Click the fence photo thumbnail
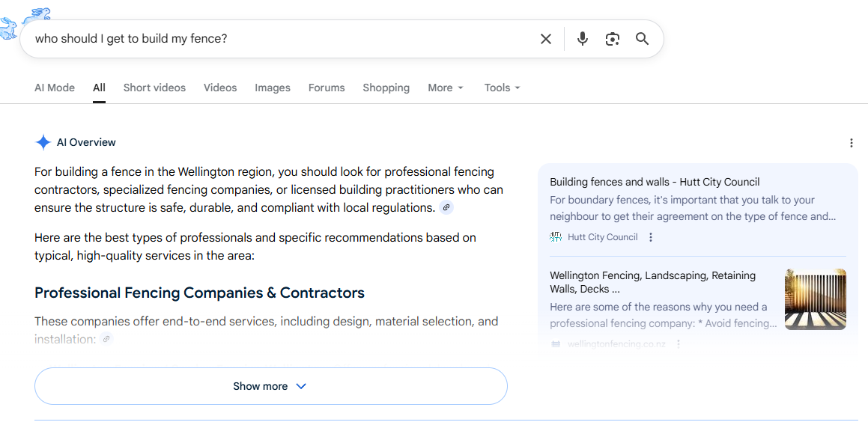 816,299
